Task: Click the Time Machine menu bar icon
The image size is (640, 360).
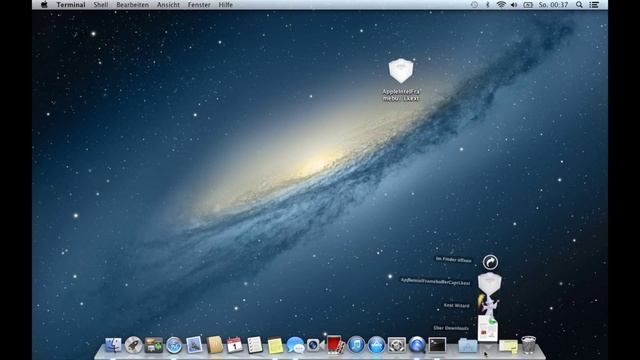Action: 474,5
